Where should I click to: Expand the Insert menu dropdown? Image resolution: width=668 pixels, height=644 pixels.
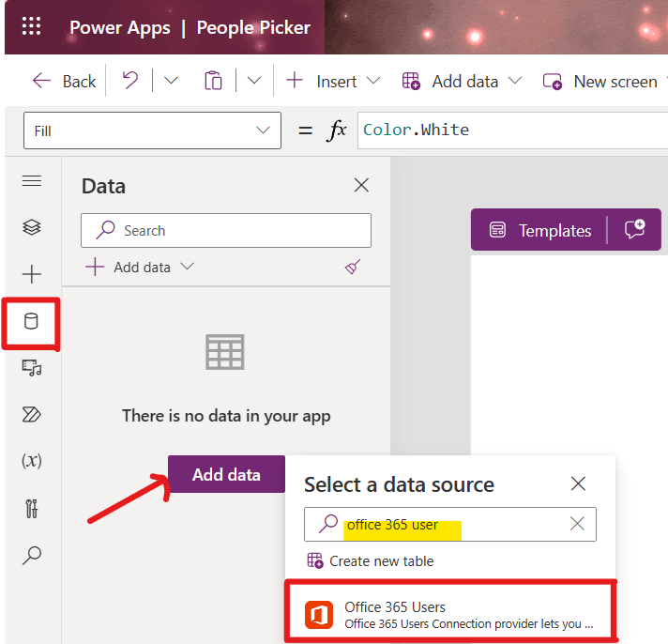point(334,81)
